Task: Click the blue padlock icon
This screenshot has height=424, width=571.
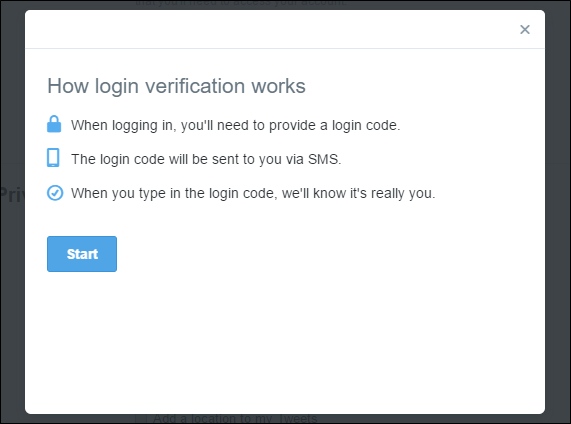Action: [x=54, y=124]
